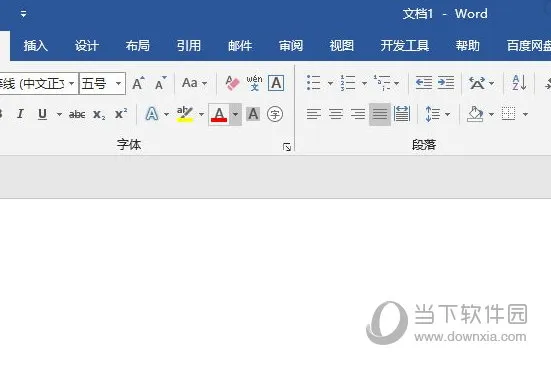The image size is (551, 366).
Task: Open Font dialog launcher
Action: click(287, 147)
